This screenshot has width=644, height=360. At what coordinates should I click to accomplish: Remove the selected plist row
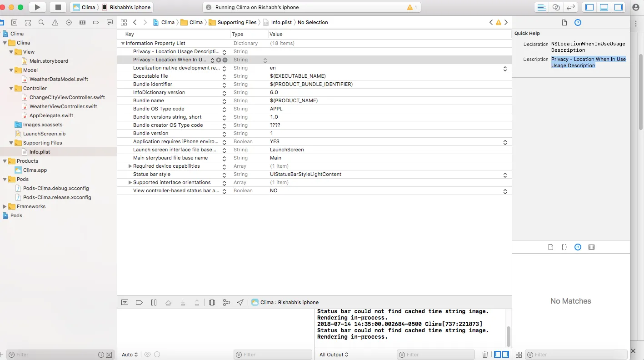click(225, 60)
